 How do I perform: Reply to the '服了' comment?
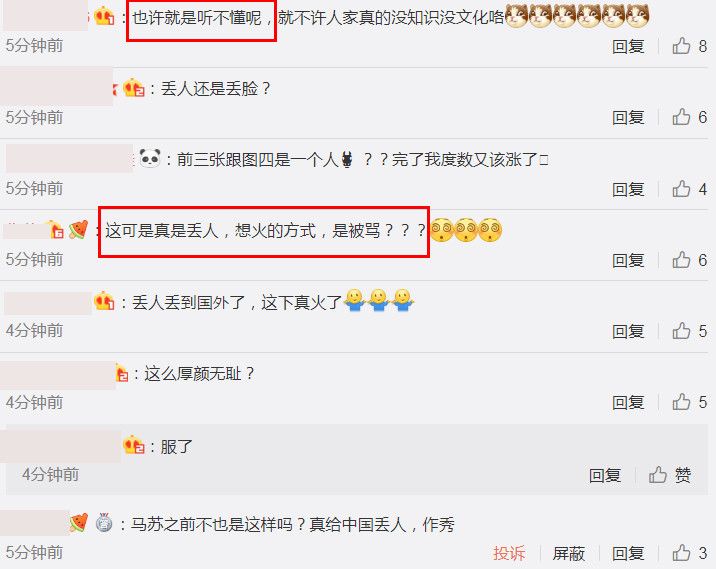[x=605, y=475]
